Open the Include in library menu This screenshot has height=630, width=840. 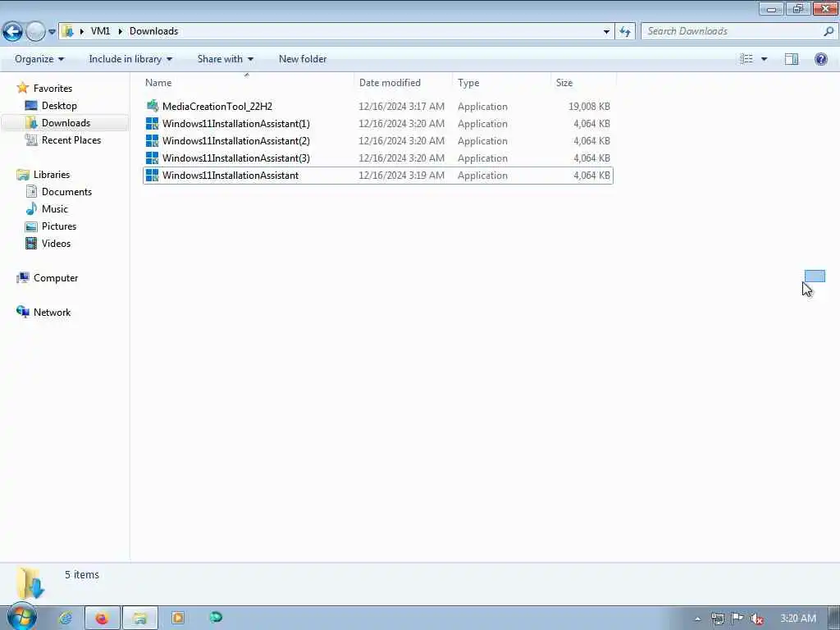click(130, 59)
